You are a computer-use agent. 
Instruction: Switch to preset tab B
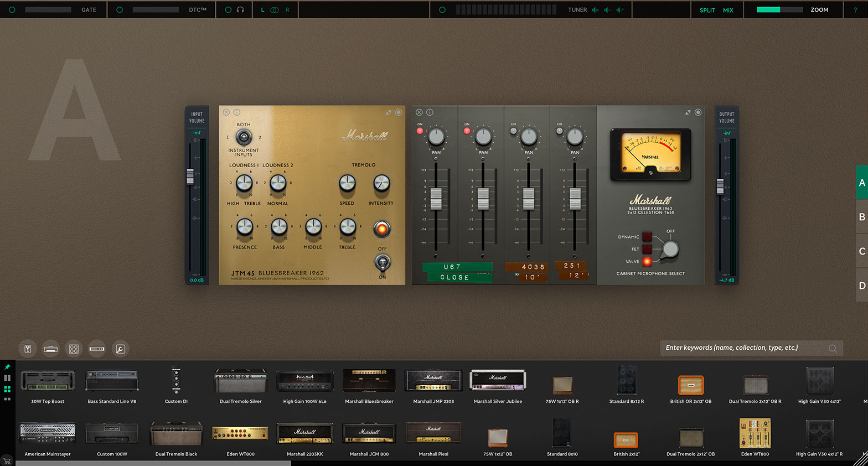point(861,217)
